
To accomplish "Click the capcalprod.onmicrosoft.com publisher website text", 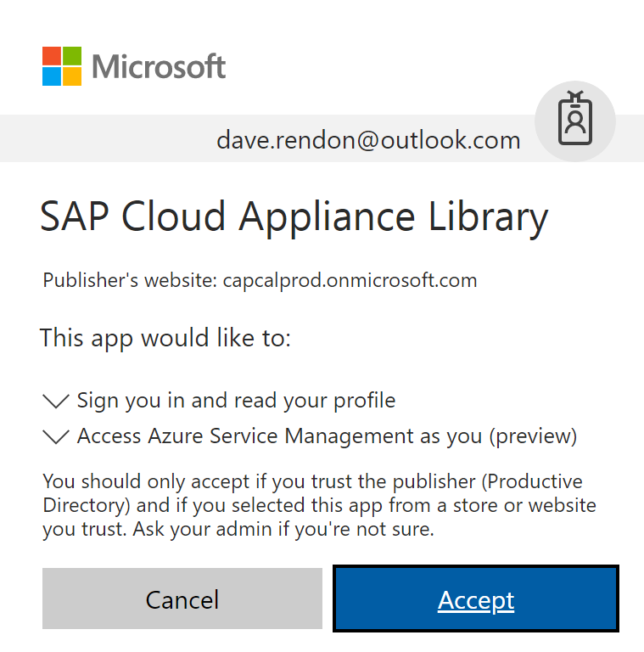I will (350, 281).
